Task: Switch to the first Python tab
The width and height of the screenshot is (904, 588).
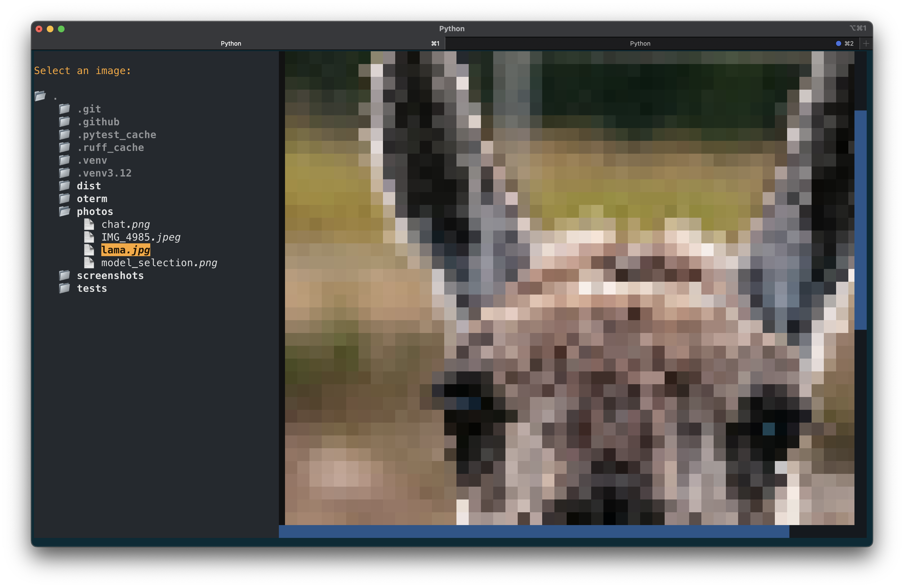Action: coord(231,44)
